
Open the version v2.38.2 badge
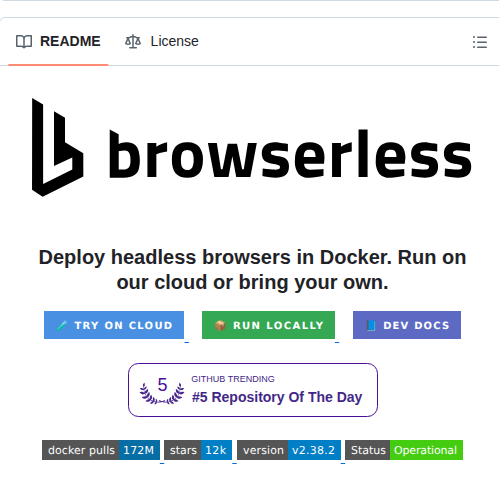coord(289,450)
